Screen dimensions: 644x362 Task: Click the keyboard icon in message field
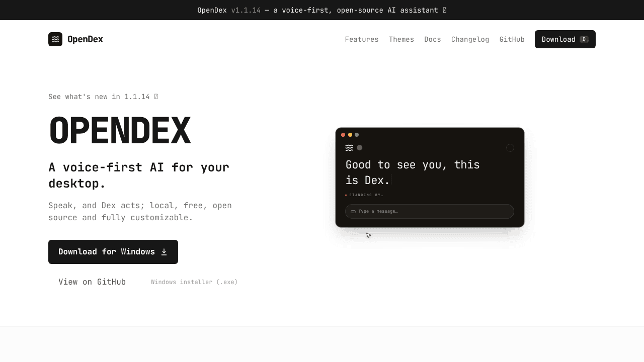353,212
